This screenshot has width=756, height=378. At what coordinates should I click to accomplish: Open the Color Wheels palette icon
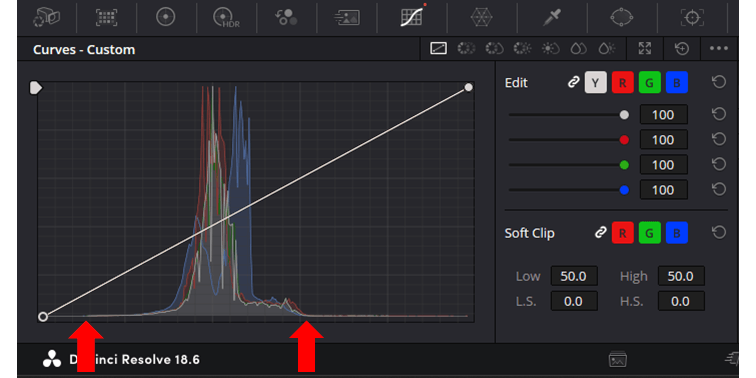165,17
